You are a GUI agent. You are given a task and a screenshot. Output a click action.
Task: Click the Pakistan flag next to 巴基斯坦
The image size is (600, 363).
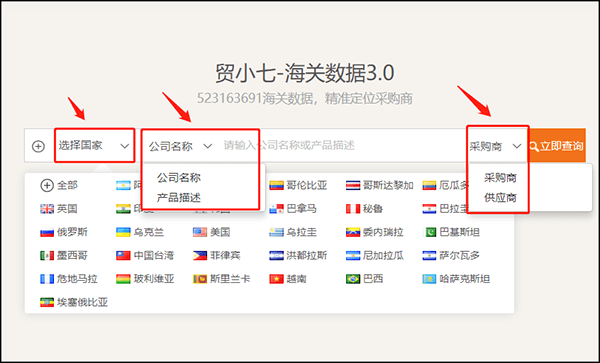429,232
